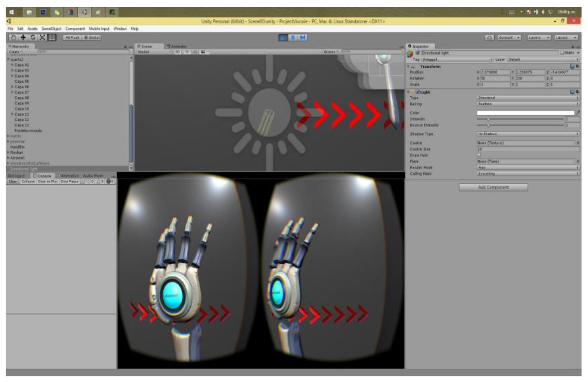Select the Rotate tool

coord(33,37)
